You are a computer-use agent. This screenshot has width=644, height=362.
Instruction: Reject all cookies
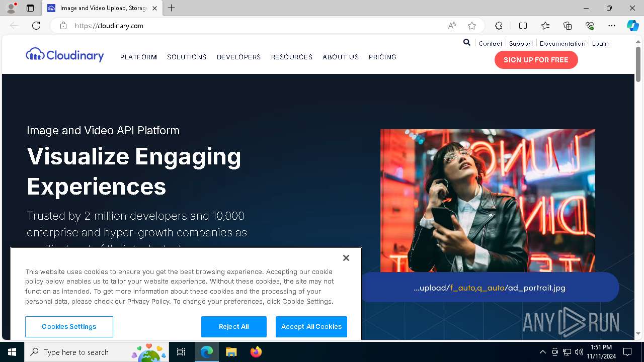pyautogui.click(x=234, y=327)
